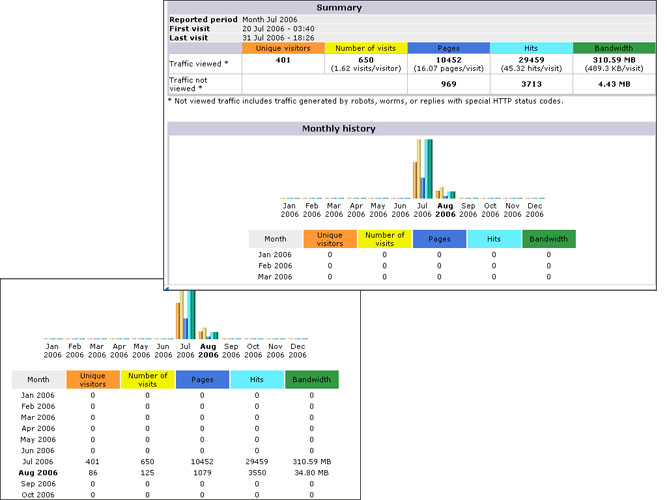
Task: Click the orange Unique visitors header in Summary
Action: click(283, 48)
